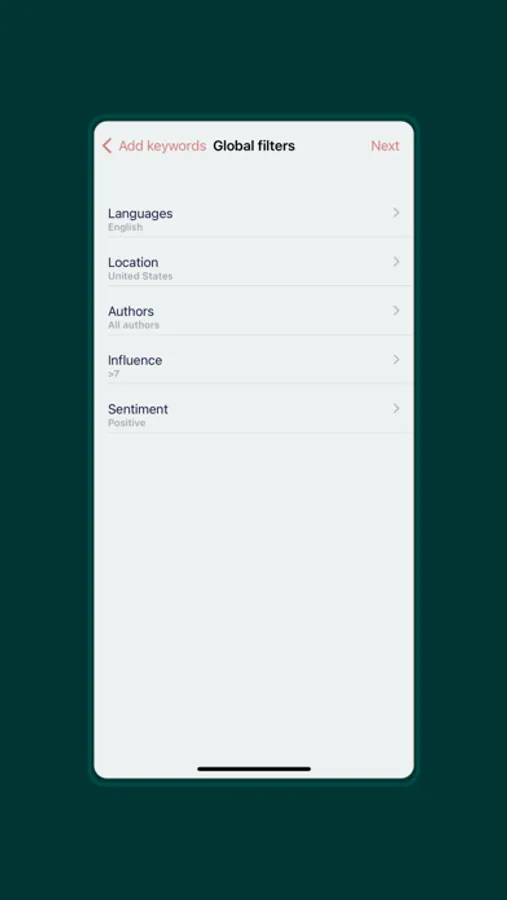Select the Positive sentiment value
The height and width of the screenshot is (900, 507).
coord(127,423)
